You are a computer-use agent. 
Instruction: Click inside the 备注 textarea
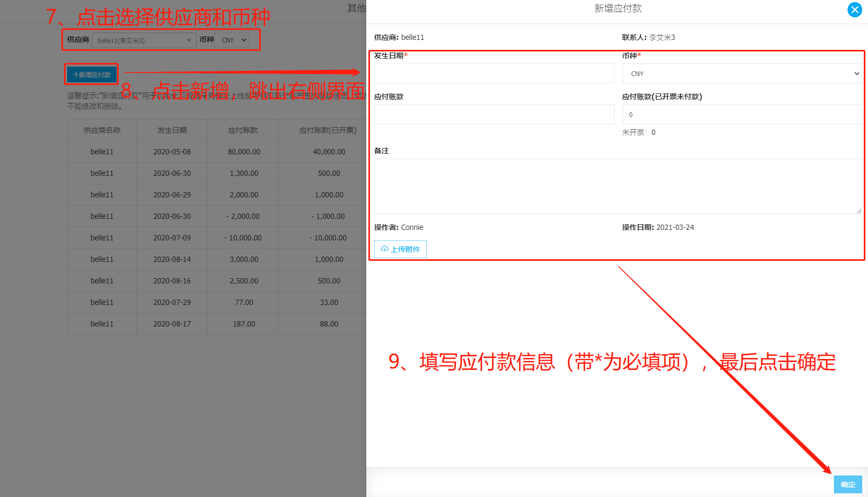[618, 186]
